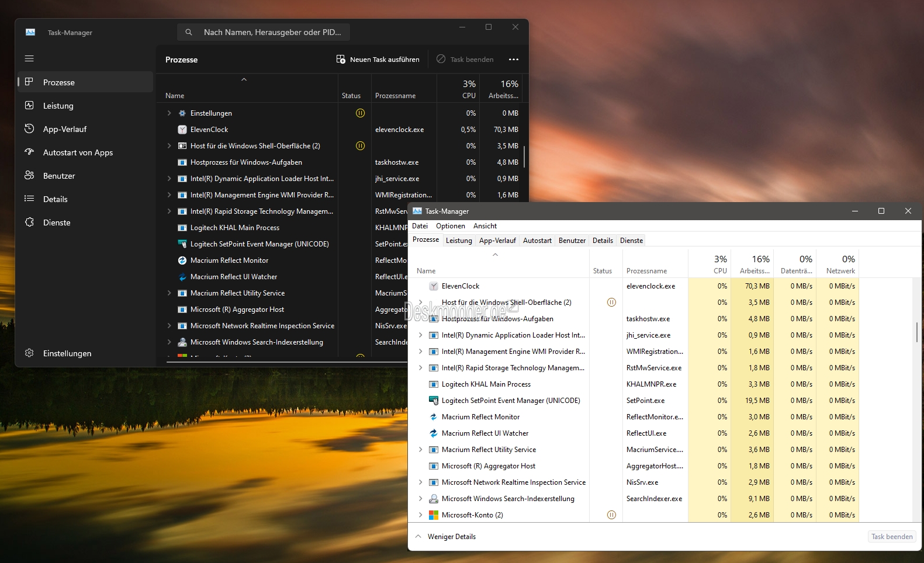The height and width of the screenshot is (563, 924).
Task: Collapse view via Weniger Details chevron
Action: [418, 536]
